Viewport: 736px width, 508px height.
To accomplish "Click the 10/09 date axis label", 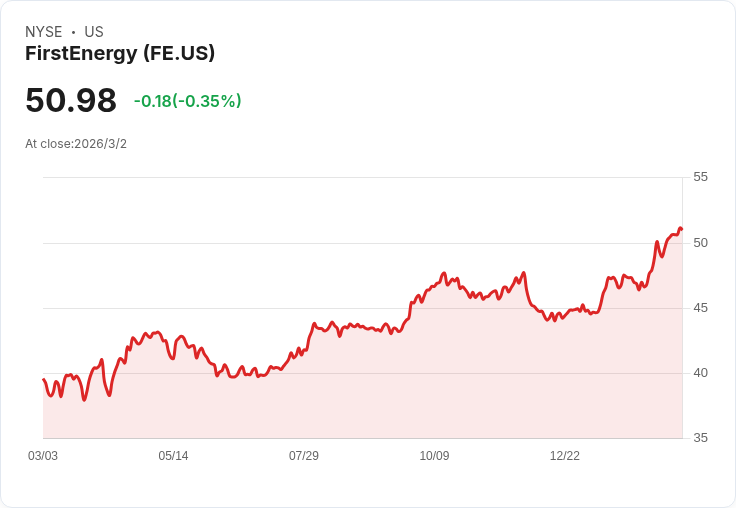I will (434, 456).
